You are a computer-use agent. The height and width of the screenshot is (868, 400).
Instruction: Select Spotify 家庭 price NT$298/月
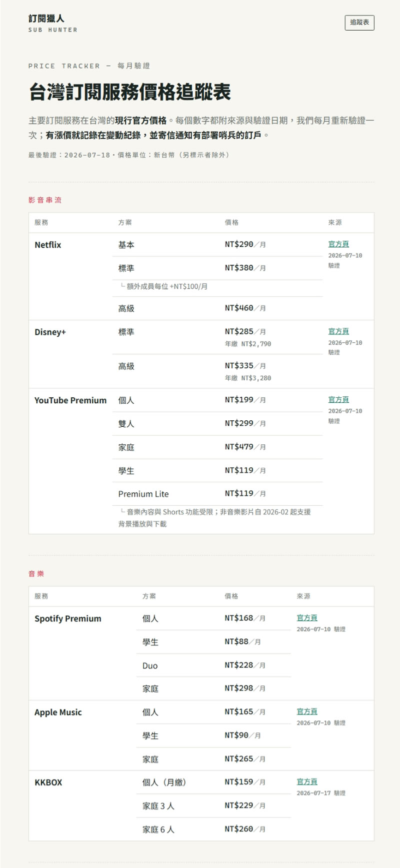[x=245, y=688]
